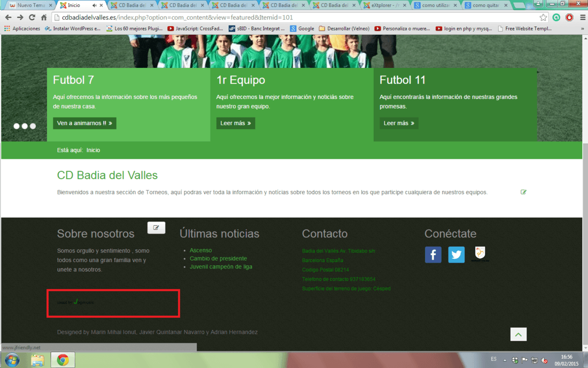This screenshot has height=368, width=588.
Task: Click edit icon next to article text
Action: [523, 192]
